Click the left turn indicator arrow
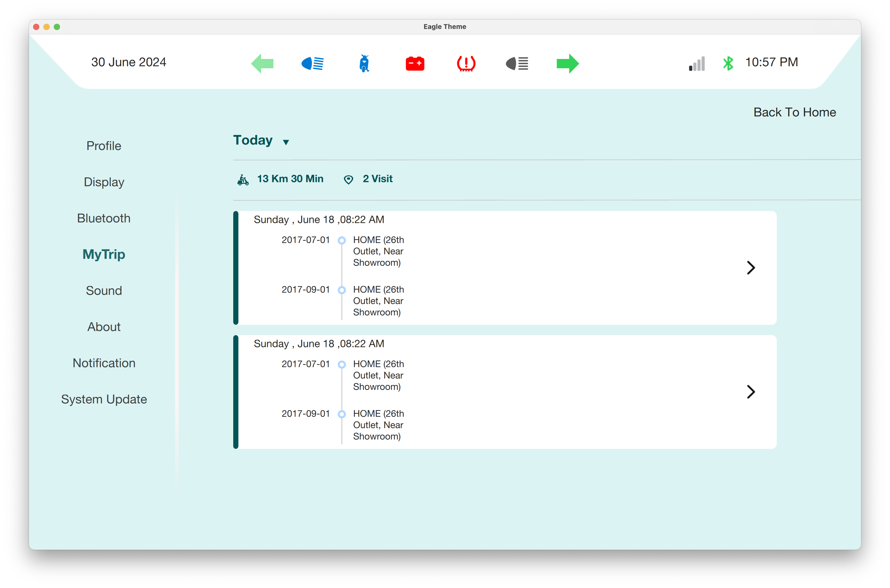The width and height of the screenshot is (890, 588). coord(262,63)
